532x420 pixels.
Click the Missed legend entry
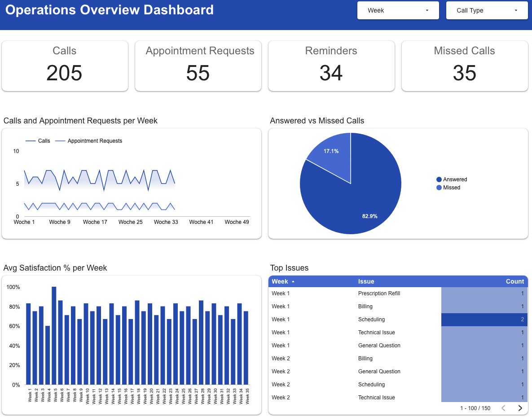click(x=451, y=188)
